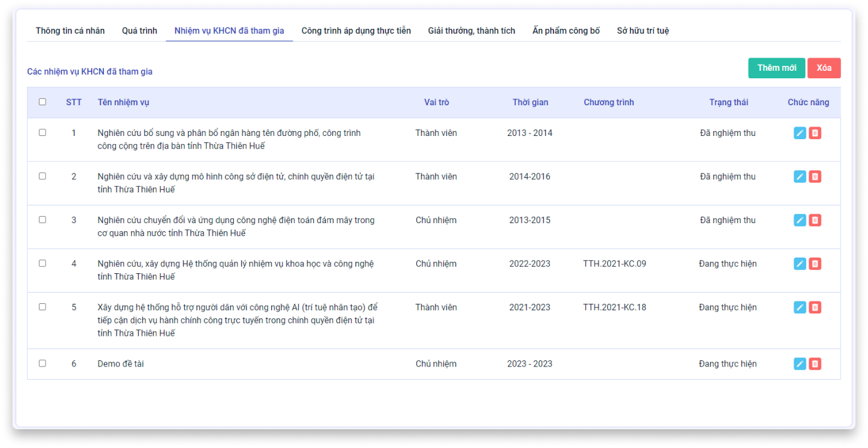
Task: Delete the TTH.2021-KC.18 task row
Action: 815,307
